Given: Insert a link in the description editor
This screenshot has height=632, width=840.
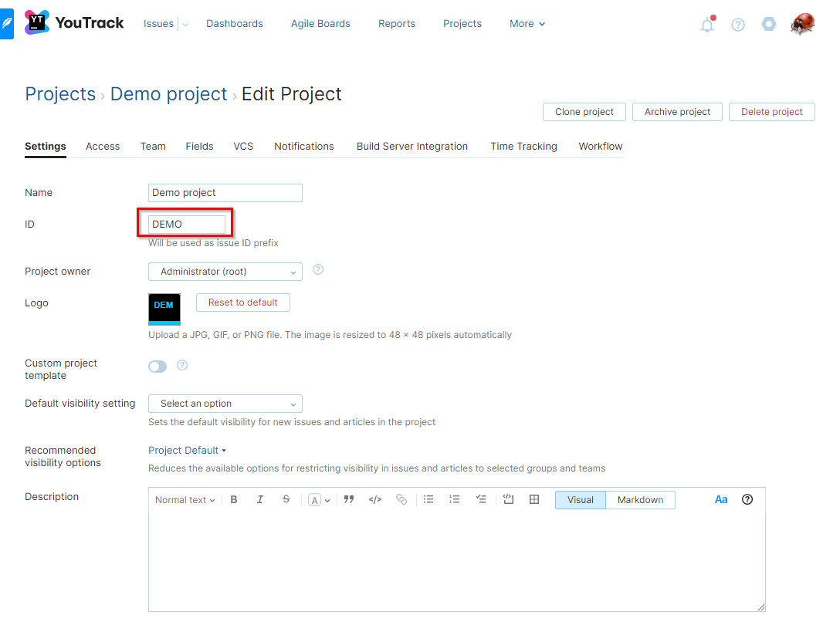Looking at the screenshot, I should pyautogui.click(x=401, y=499).
